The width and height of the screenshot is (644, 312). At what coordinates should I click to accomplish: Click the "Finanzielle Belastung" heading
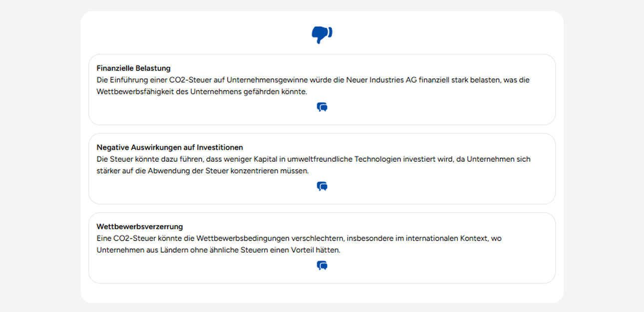pyautogui.click(x=133, y=68)
